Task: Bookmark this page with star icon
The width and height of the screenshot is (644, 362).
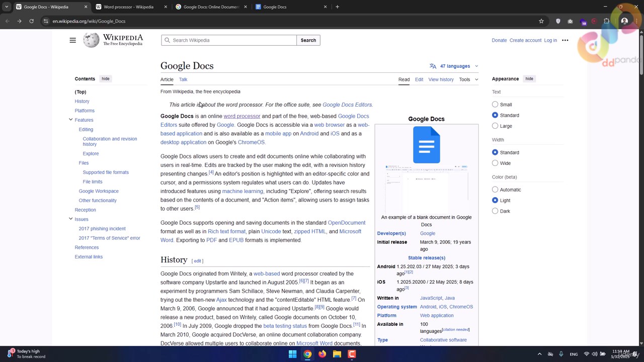Action: 541,21
